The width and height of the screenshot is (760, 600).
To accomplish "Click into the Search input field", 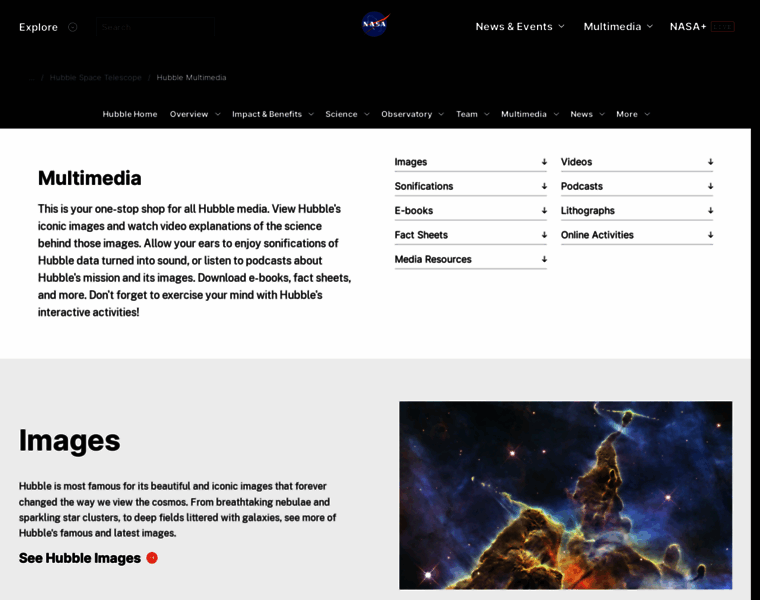I will click(x=155, y=27).
